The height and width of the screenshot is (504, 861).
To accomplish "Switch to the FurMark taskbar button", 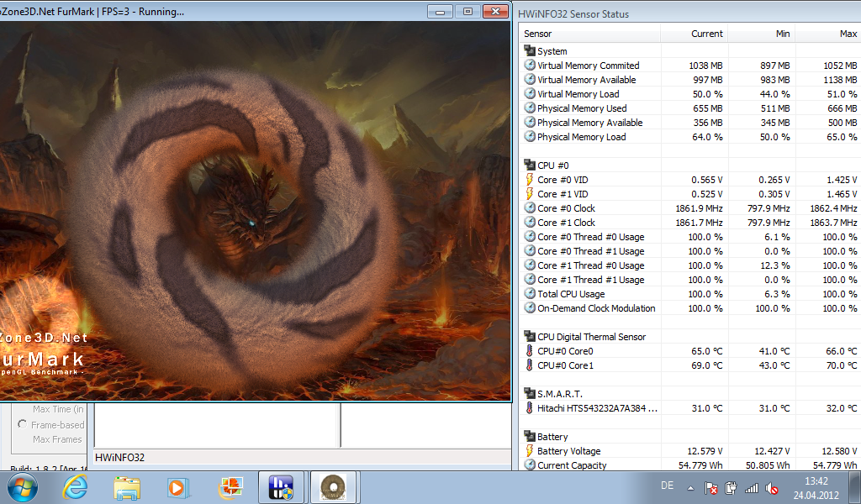I will tap(333, 487).
